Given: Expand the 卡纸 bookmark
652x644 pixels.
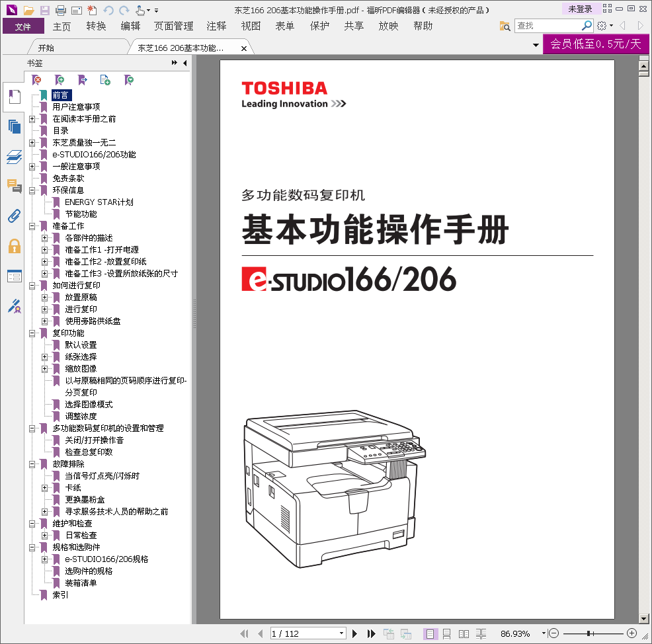Looking at the screenshot, I should coord(44,488).
